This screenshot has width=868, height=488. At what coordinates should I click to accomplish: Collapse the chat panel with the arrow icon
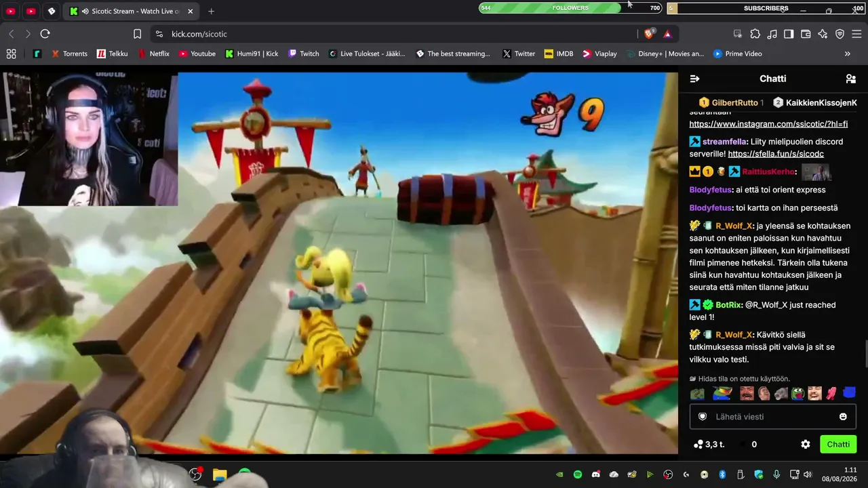tap(694, 79)
